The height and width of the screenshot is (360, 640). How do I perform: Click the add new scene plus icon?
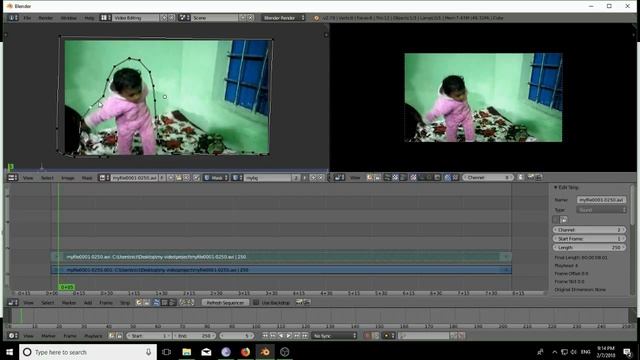point(242,18)
